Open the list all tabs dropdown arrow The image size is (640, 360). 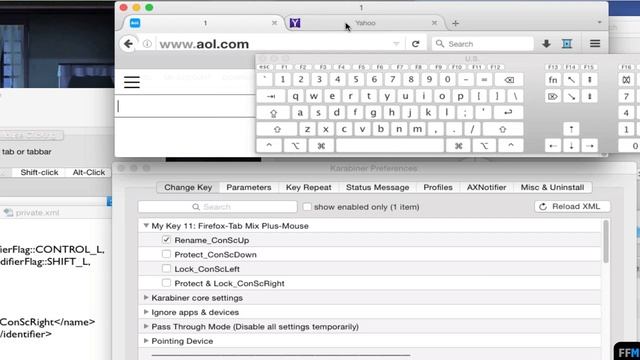tap(599, 22)
